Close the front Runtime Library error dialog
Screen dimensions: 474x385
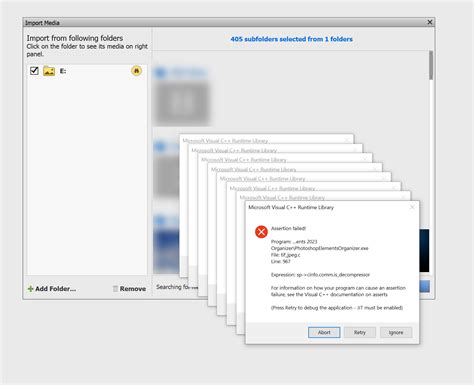point(412,207)
